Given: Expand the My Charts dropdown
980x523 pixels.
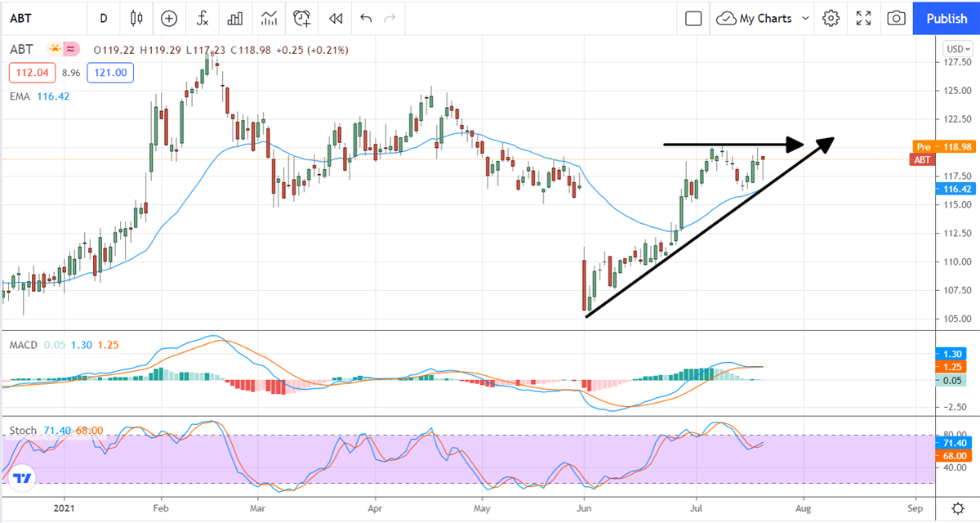Looking at the screenshot, I should click(764, 18).
